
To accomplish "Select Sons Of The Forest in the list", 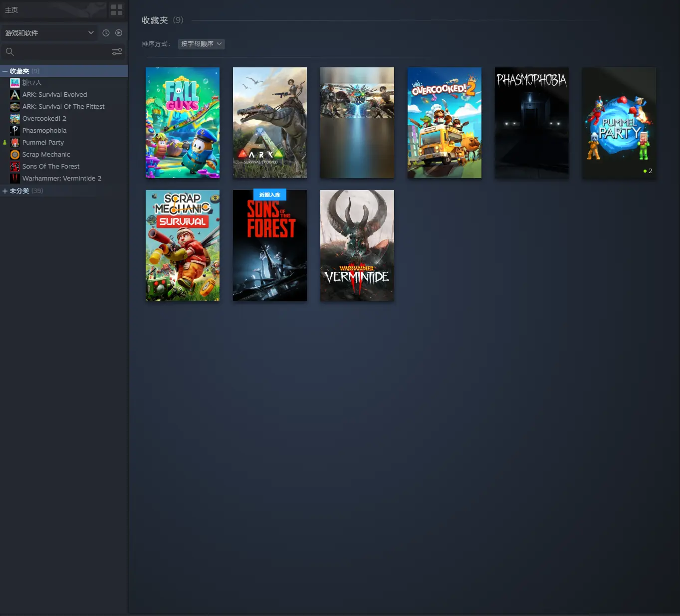I will click(64, 166).
